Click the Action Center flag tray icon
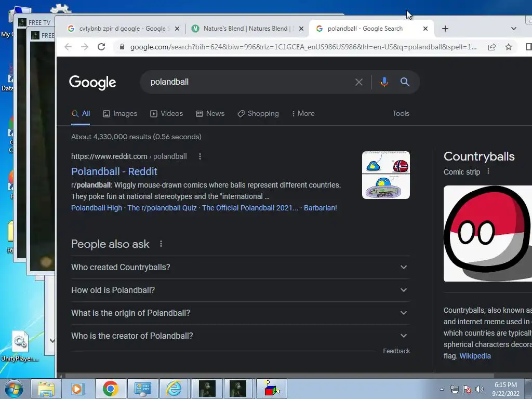Screen dimensions: 532x399 (467, 389)
